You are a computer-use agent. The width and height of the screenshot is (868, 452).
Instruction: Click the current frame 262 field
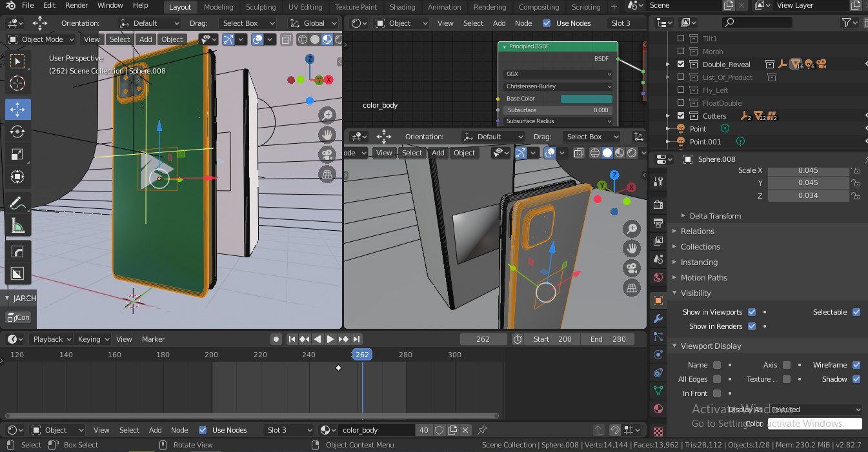click(x=483, y=339)
